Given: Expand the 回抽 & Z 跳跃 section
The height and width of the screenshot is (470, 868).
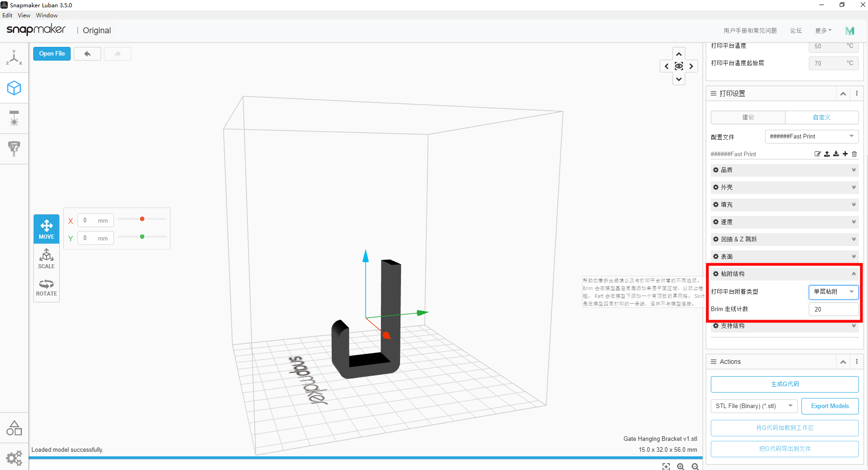Looking at the screenshot, I should 785,239.
